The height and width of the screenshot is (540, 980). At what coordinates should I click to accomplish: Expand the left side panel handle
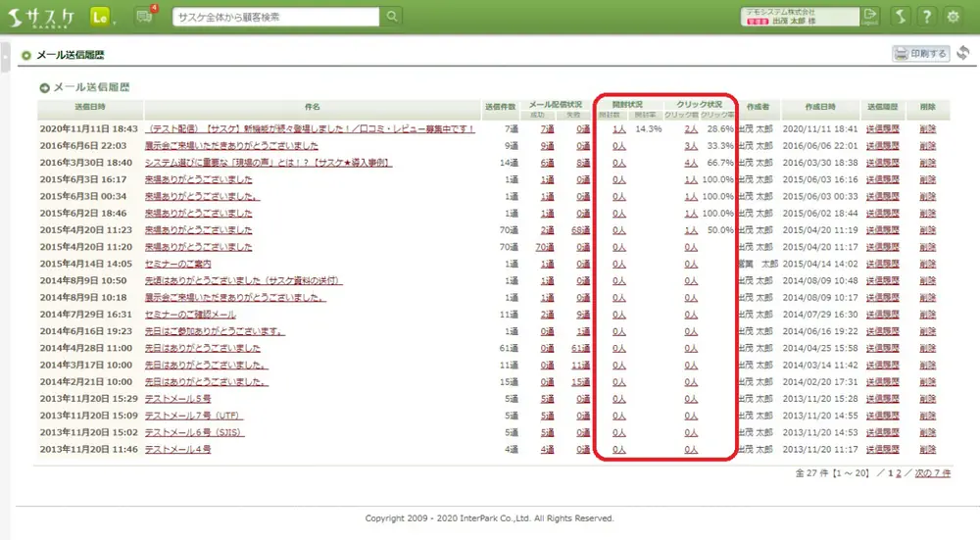[x=5, y=57]
